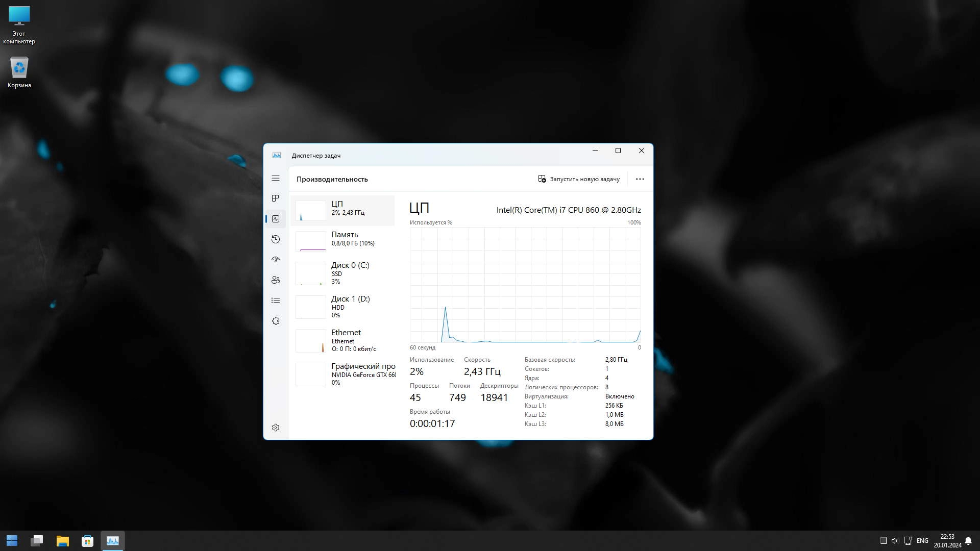Open the Processes page icon in sidebar

(x=276, y=198)
